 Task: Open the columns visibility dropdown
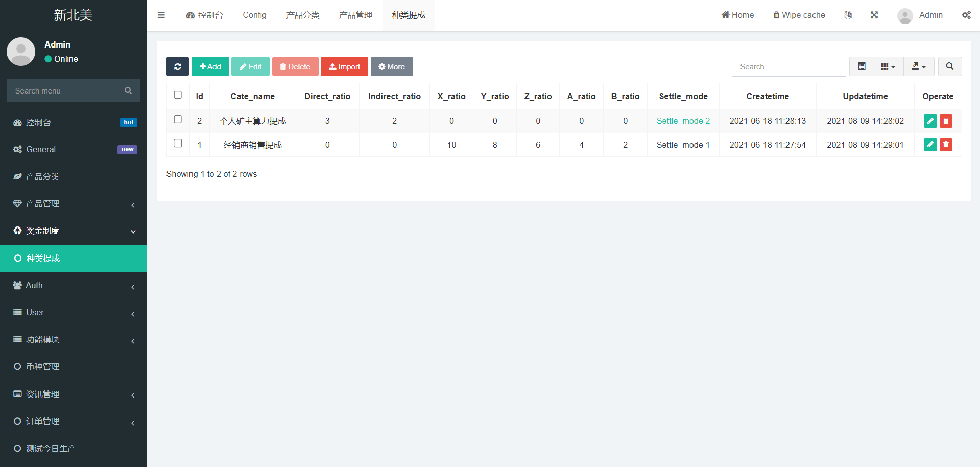pyautogui.click(x=888, y=66)
